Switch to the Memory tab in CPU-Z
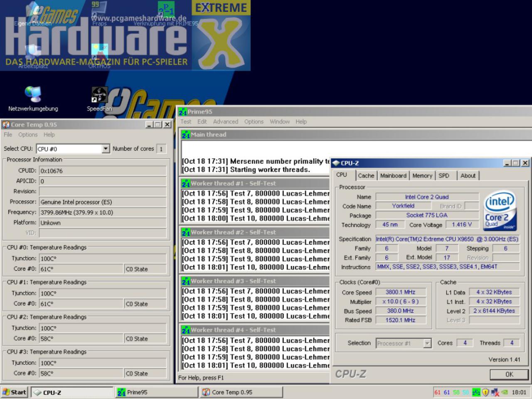The width and height of the screenshot is (532, 399). point(422,176)
